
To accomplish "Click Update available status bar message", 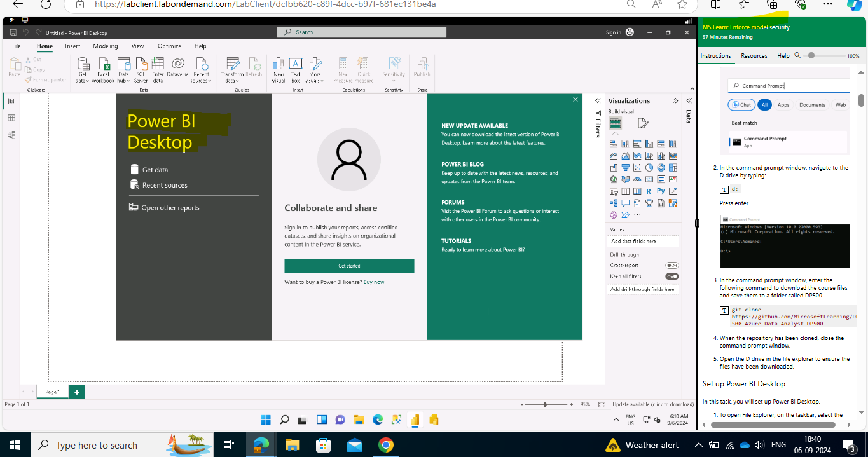I will 653,404.
